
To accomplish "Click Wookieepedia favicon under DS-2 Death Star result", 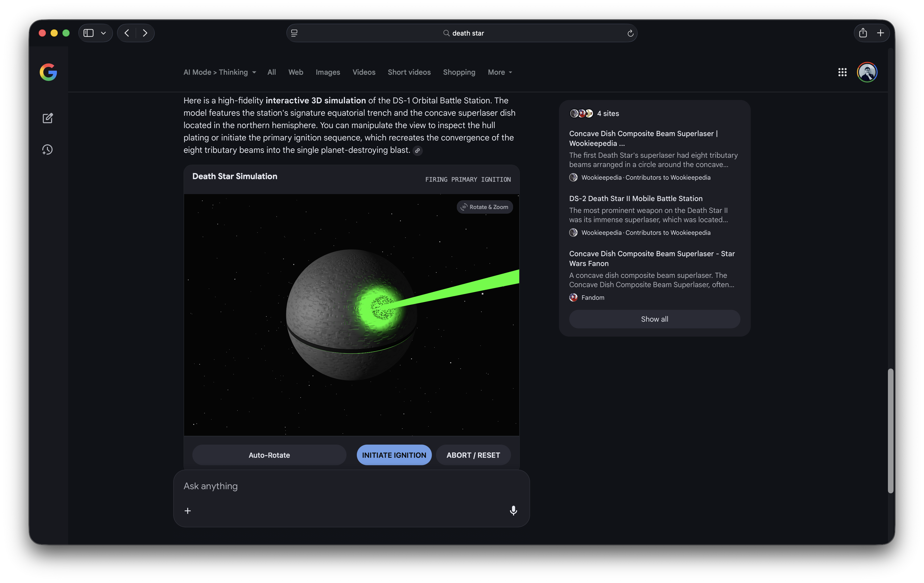I will pos(573,233).
